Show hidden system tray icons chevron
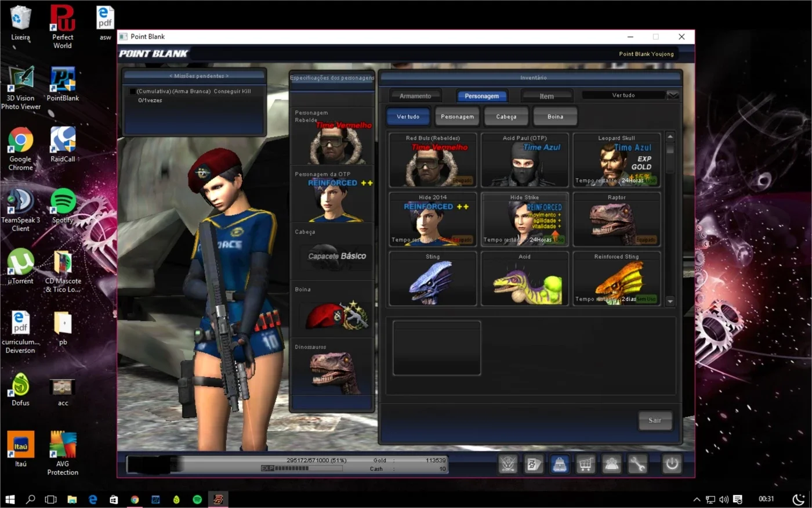 click(x=697, y=499)
